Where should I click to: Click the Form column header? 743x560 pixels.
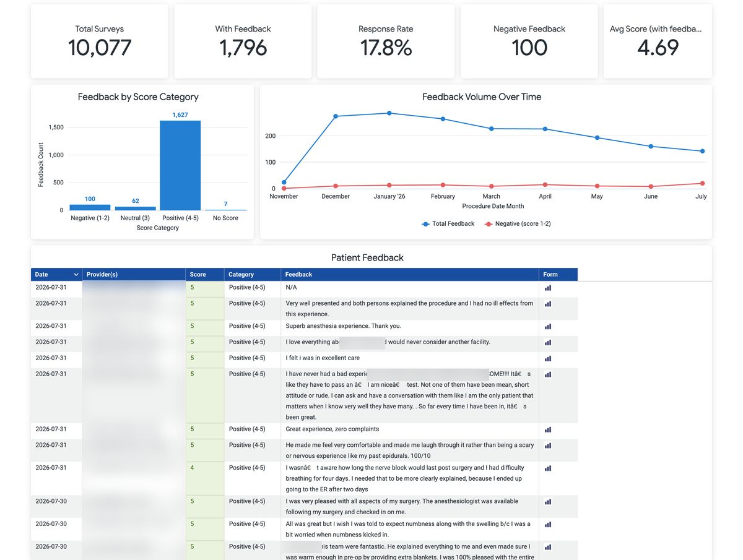click(x=558, y=274)
